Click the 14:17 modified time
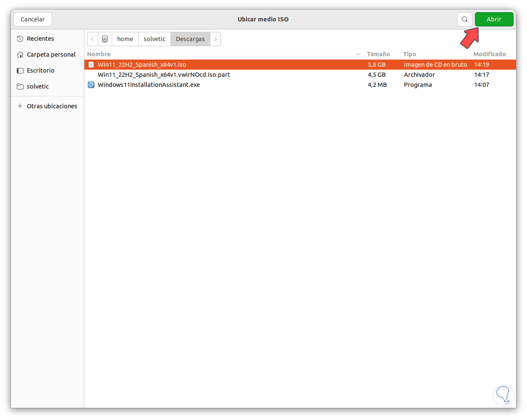This screenshot has height=420, width=527. coord(482,75)
